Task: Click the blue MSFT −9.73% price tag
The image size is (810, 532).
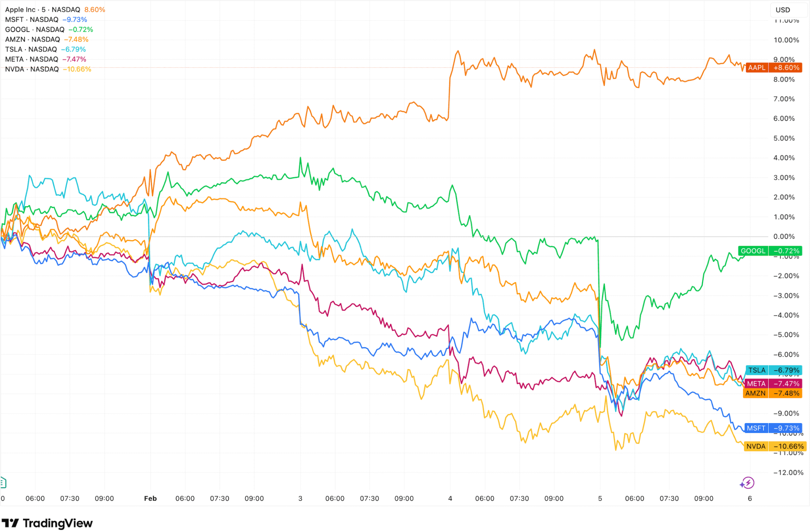Action: [x=773, y=428]
